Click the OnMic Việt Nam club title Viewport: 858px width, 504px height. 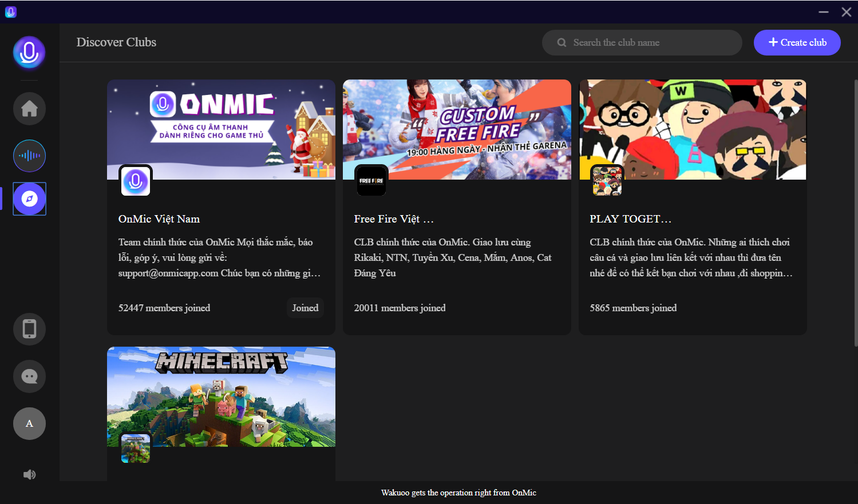tap(159, 219)
